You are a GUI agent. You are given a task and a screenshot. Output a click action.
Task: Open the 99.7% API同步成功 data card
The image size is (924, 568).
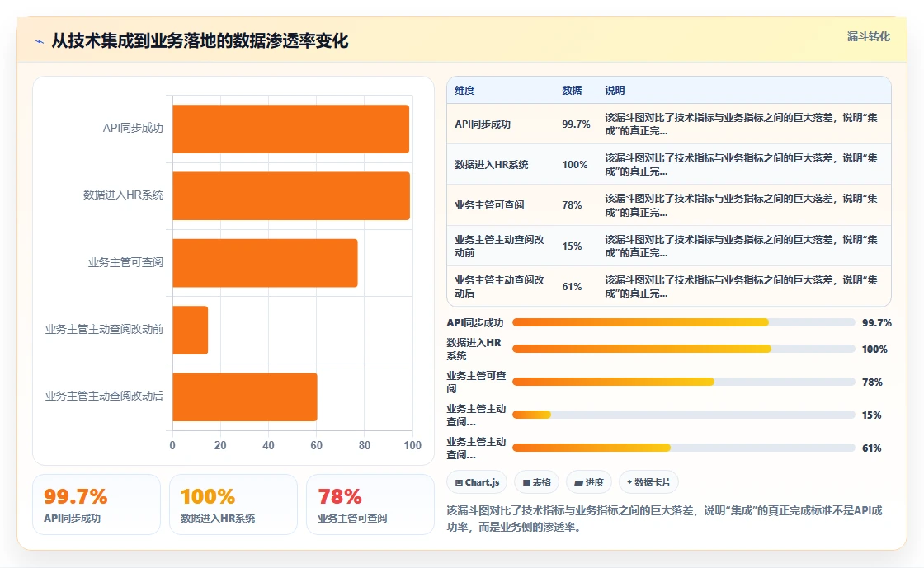click(x=97, y=505)
